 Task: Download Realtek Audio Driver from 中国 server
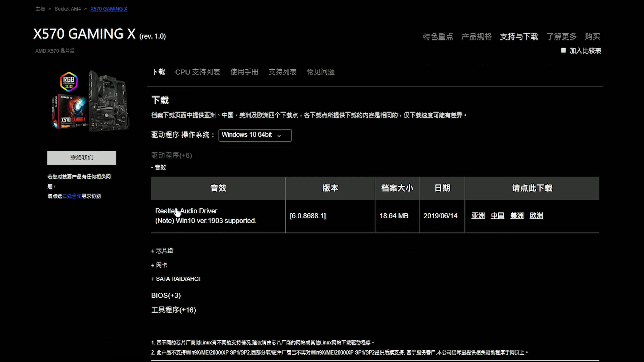point(497,216)
